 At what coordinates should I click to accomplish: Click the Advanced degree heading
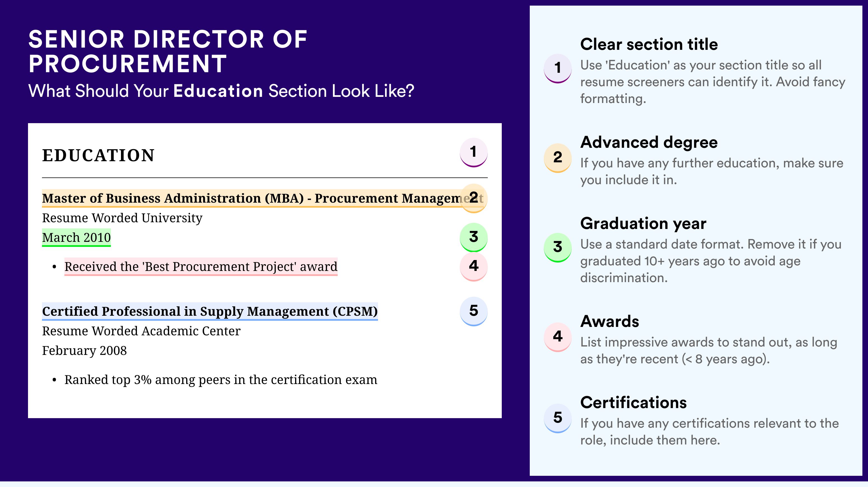pos(649,142)
